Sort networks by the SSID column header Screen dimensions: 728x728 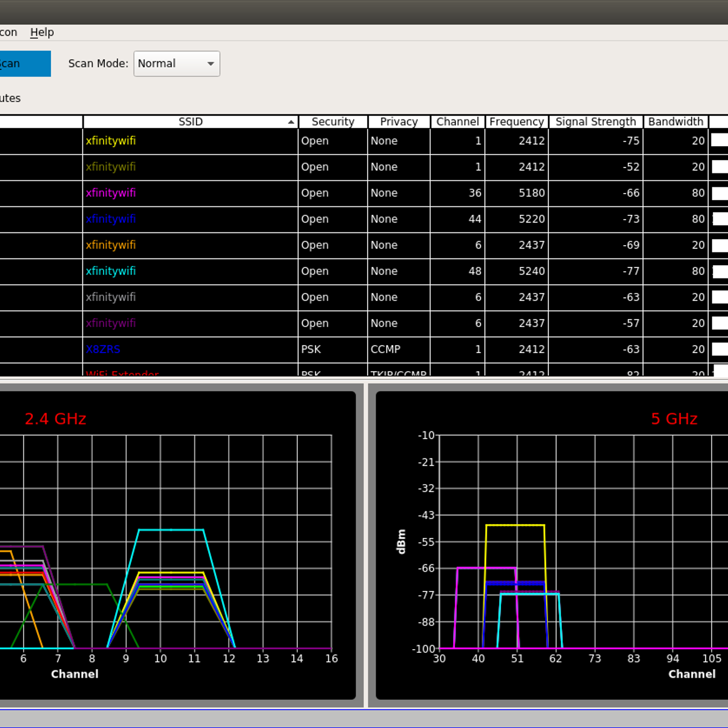[x=190, y=121]
